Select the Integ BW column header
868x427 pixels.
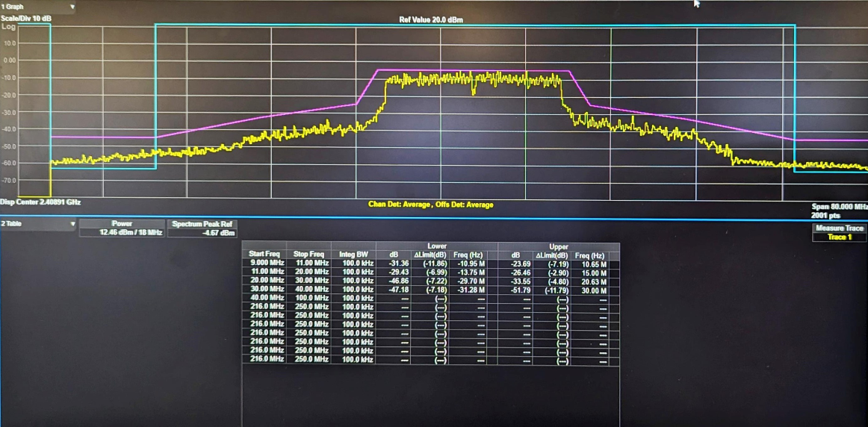pyautogui.click(x=351, y=255)
